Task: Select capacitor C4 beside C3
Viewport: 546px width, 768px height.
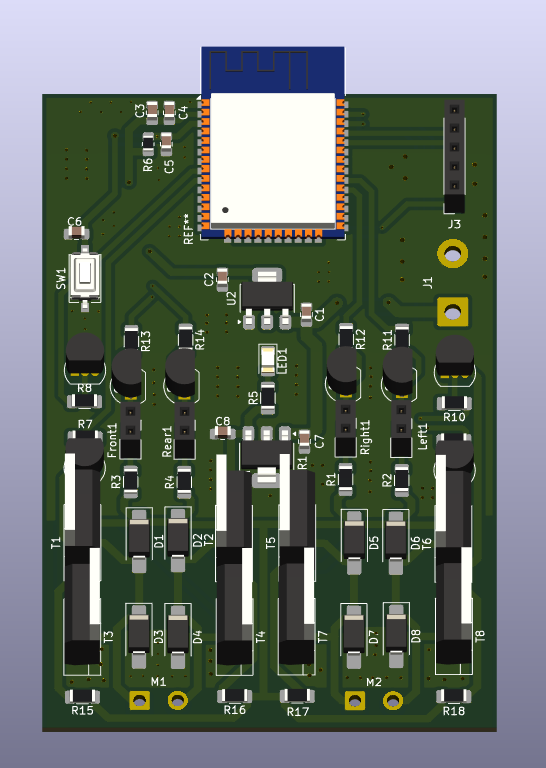Action: tap(169, 113)
